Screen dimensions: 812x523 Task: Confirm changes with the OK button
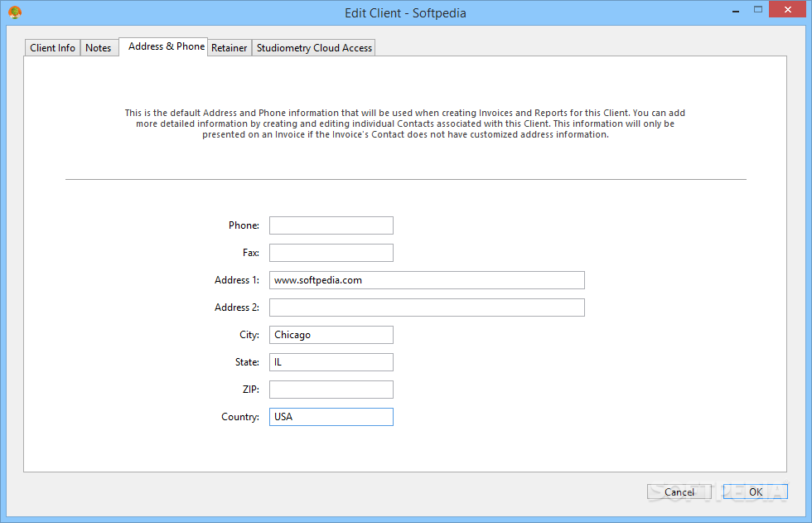[756, 492]
